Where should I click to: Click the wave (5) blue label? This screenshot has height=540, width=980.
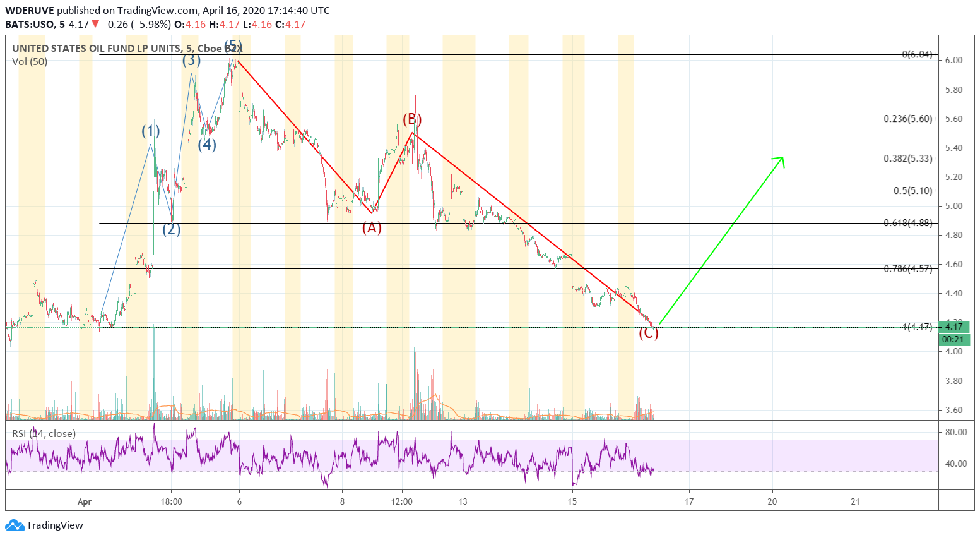coord(233,45)
